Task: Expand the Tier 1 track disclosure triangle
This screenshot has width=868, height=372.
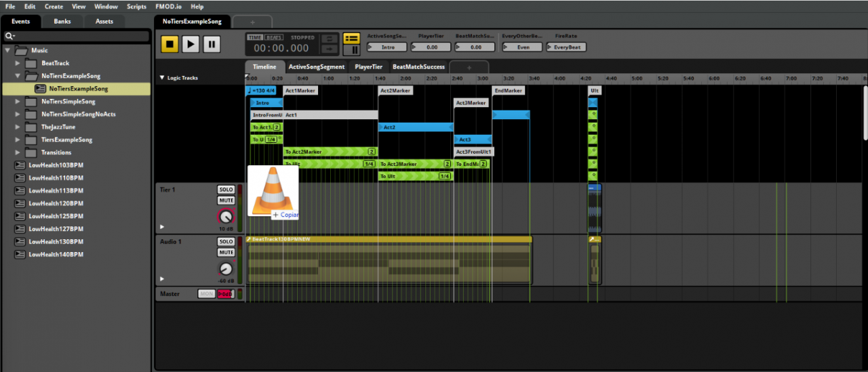Action: [x=161, y=226]
